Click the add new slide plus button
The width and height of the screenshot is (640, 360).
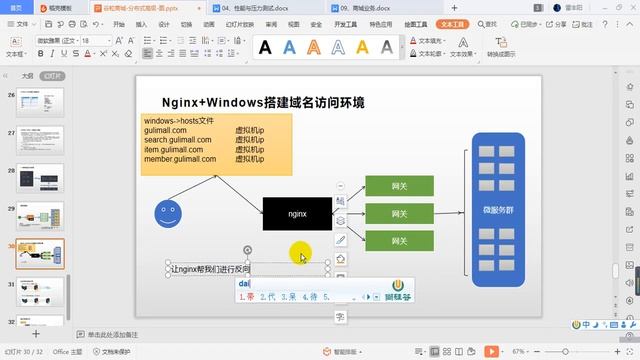coord(36,334)
